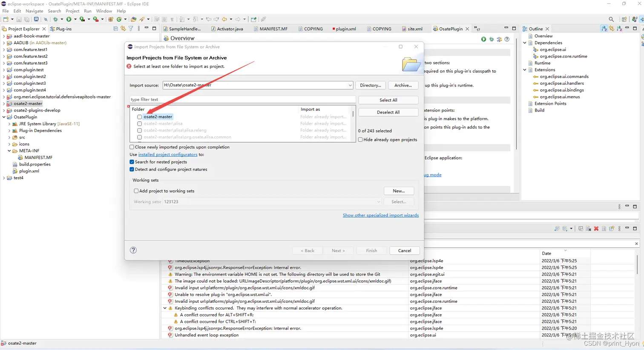Click the Outline link with editor icon
The width and height of the screenshot is (644, 350).
pos(612,29)
